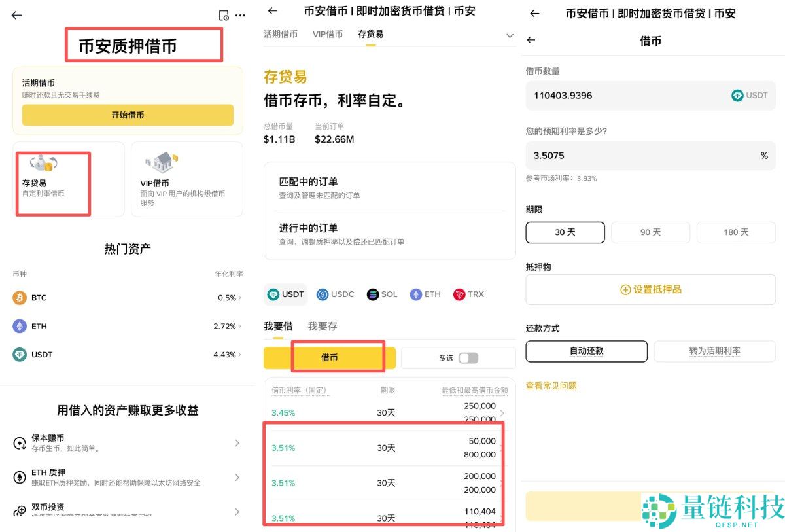
Task: Collapse the 存贷易 dropdown chevron
Action: coord(510,36)
